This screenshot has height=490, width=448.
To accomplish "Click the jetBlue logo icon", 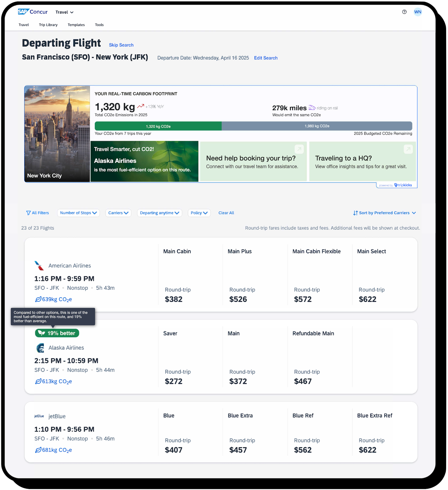I will [x=39, y=416].
